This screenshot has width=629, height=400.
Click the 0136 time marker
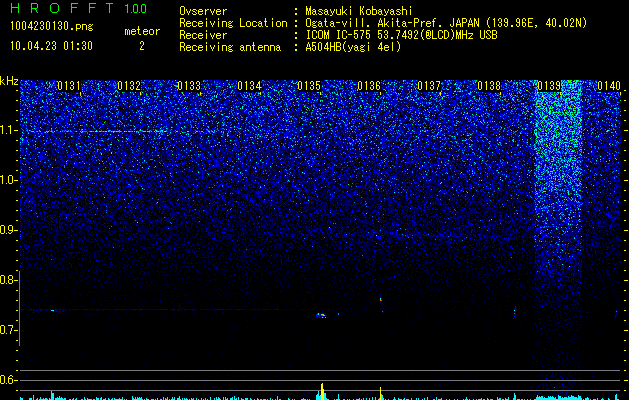(x=369, y=86)
